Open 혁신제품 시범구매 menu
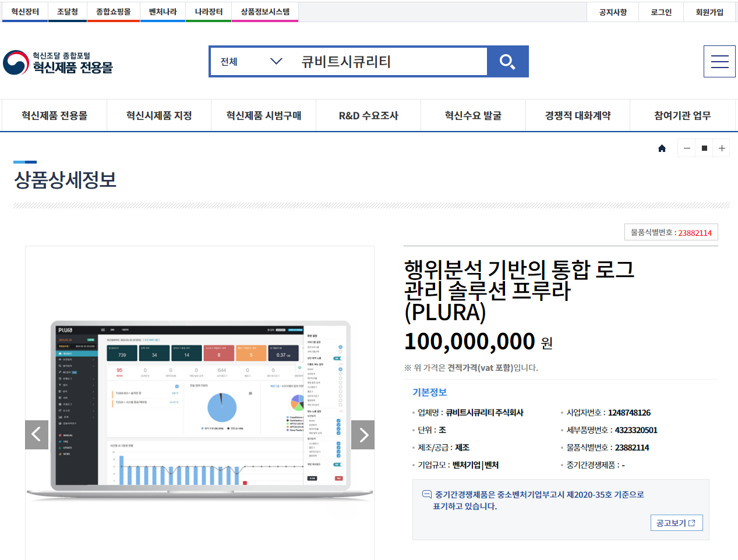Screen dimensions: 738x560 click(x=264, y=115)
